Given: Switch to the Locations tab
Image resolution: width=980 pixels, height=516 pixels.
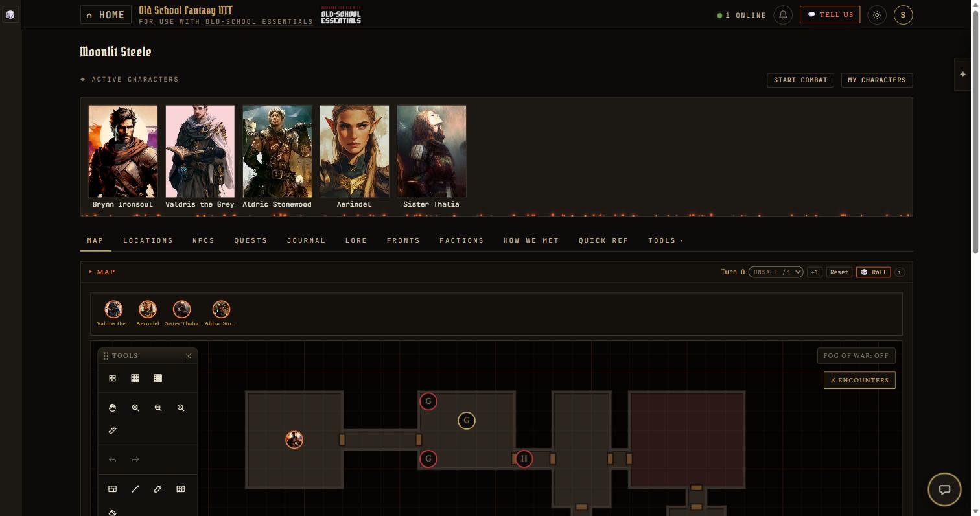Looking at the screenshot, I should [x=148, y=240].
